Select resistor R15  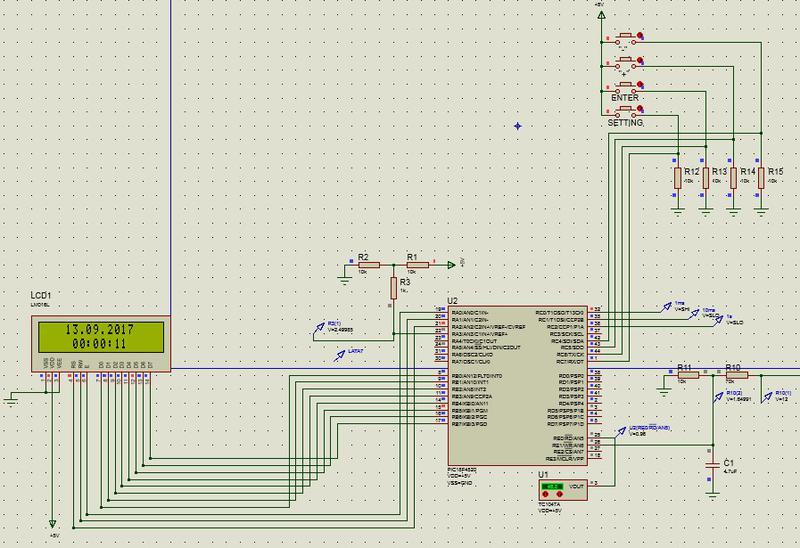click(x=760, y=178)
